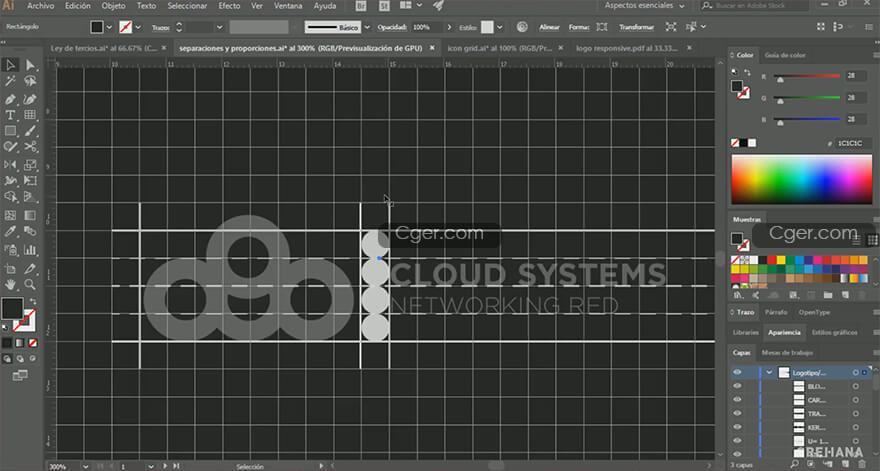
Task: Open the 300% zoom level dropdown
Action: pos(85,466)
